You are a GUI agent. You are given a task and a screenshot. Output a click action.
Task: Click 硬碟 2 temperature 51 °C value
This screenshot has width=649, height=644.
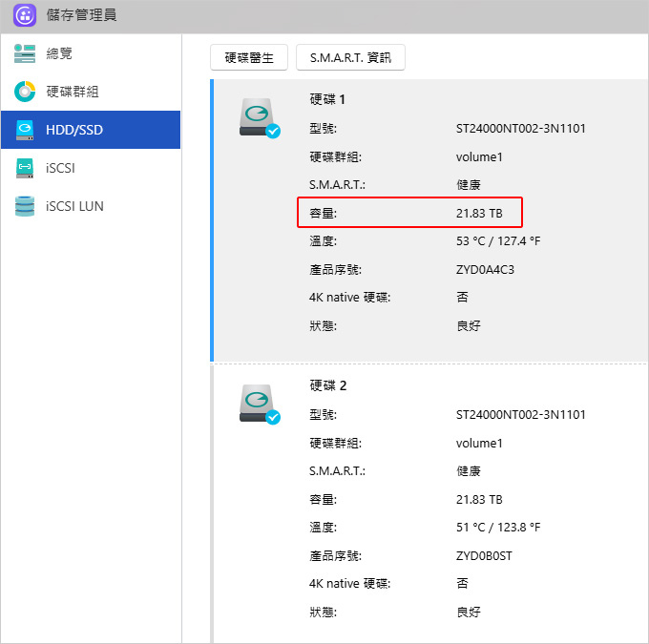498,528
